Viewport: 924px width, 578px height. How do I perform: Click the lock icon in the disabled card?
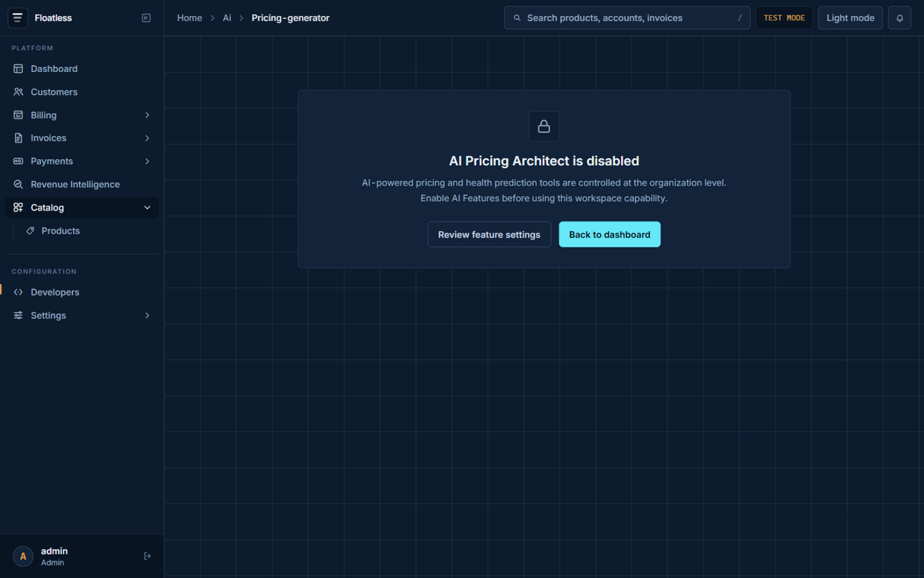[544, 127]
